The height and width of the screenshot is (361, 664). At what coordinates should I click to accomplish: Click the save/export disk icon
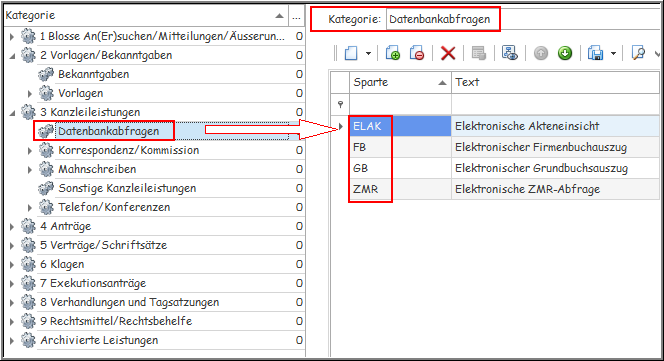click(x=595, y=53)
